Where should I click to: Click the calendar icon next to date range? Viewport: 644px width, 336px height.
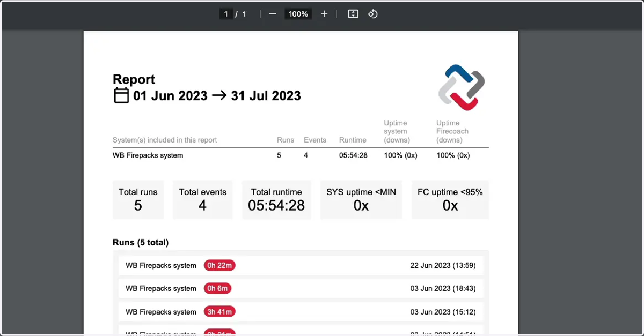121,96
